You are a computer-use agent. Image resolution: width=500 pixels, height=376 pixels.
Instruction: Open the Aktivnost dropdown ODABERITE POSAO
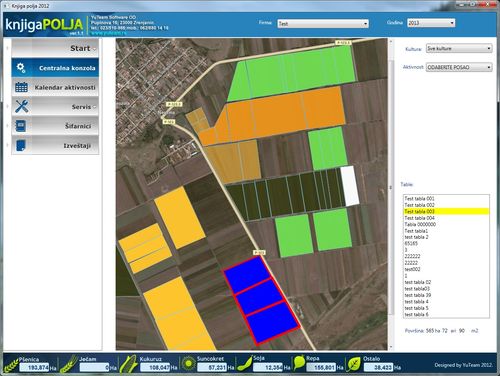[459, 67]
